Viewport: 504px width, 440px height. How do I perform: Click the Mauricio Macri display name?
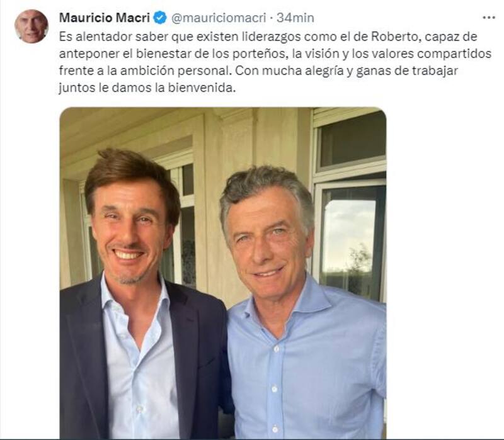click(x=105, y=18)
